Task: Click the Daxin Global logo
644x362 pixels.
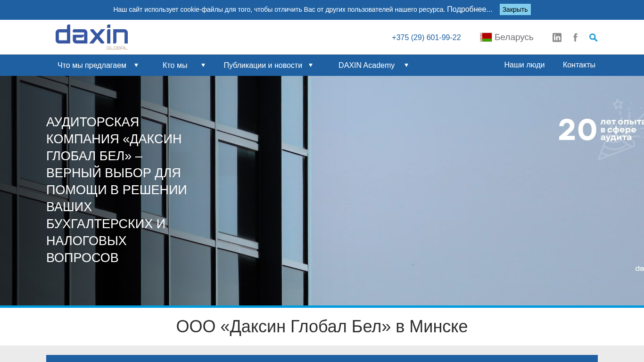Action: point(91,37)
